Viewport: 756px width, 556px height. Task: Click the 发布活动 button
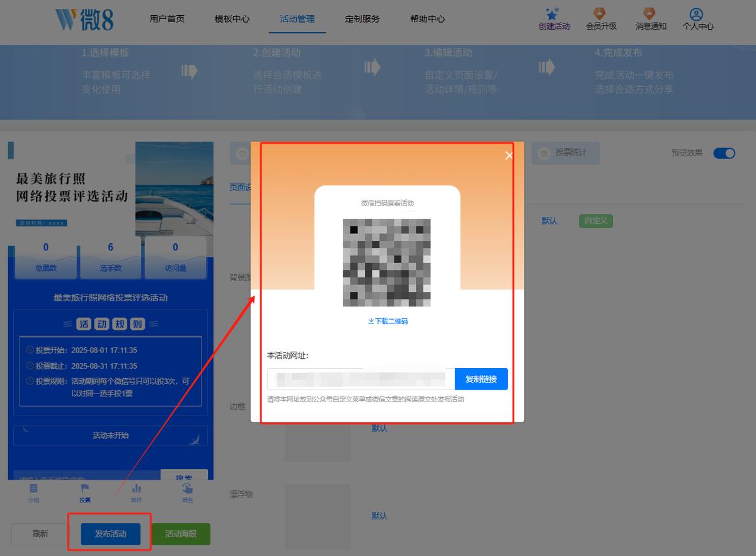pyautogui.click(x=110, y=534)
